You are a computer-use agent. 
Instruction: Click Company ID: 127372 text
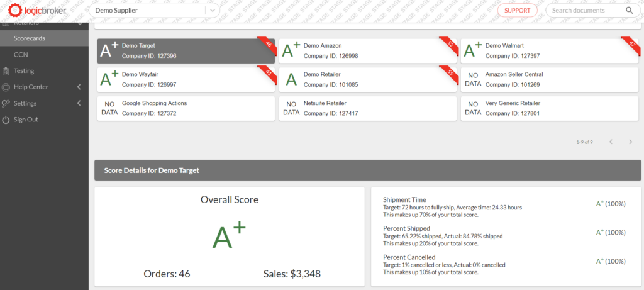(x=149, y=113)
